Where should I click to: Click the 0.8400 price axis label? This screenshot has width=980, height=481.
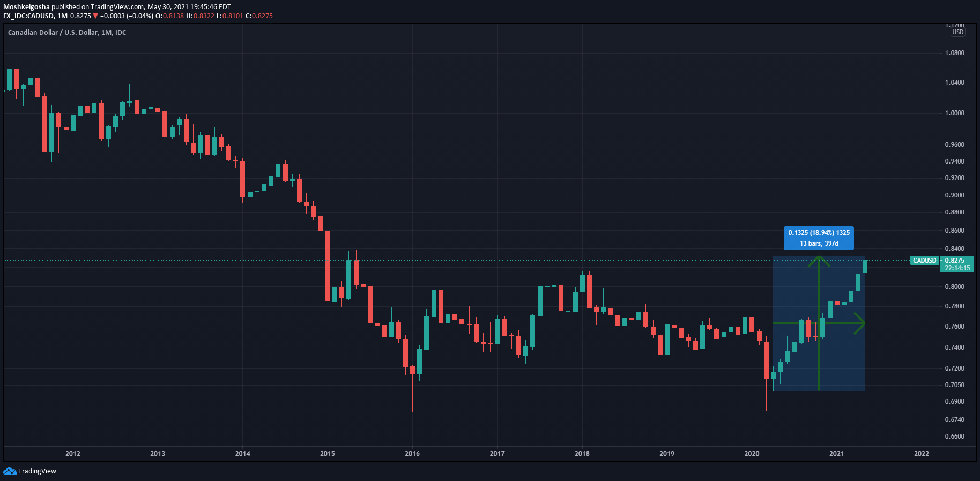954,249
